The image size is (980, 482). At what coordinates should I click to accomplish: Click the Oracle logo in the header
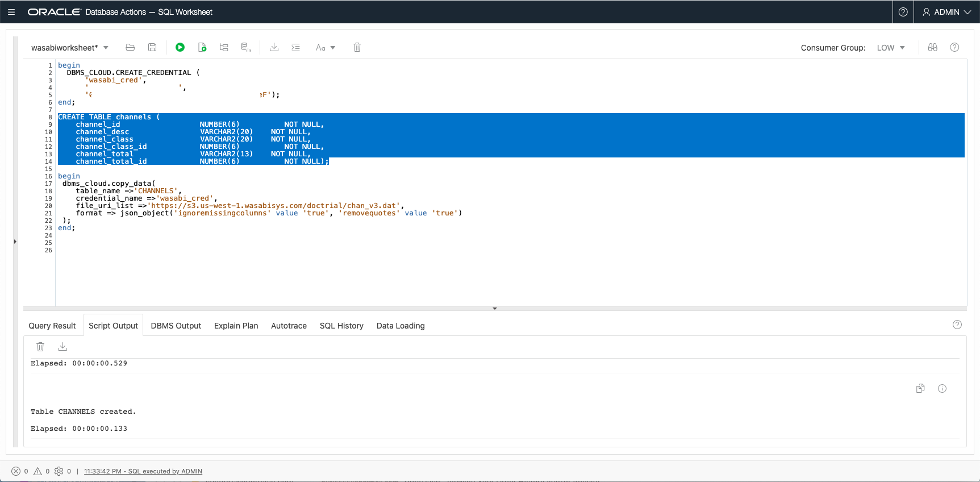(55, 12)
